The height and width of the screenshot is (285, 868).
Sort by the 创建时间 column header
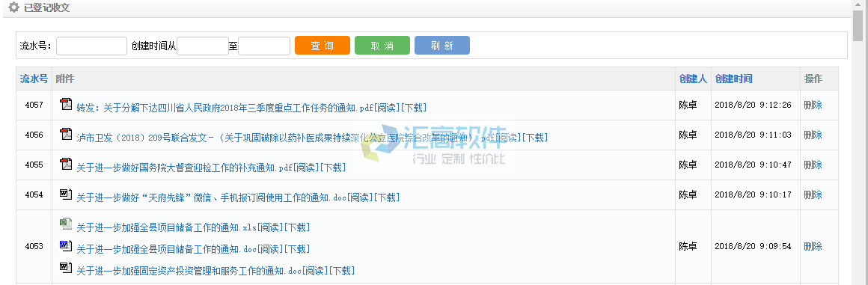coord(733,79)
